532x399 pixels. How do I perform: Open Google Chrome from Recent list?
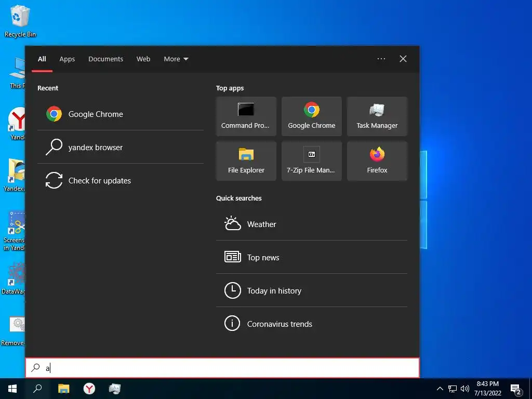(x=121, y=114)
